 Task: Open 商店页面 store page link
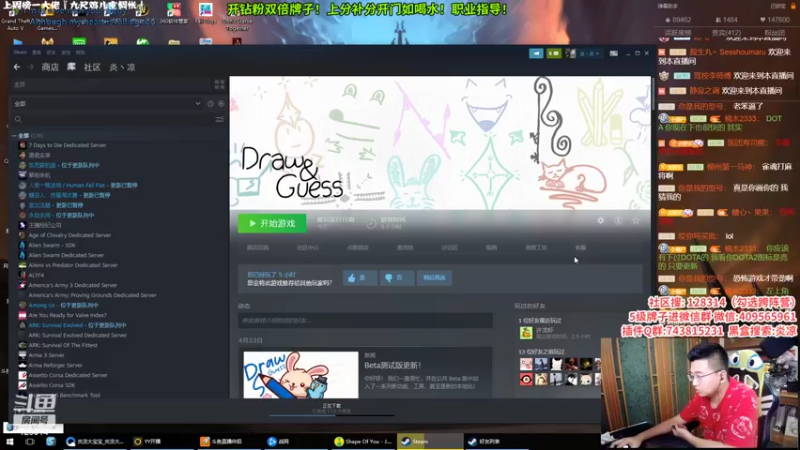click(x=258, y=247)
